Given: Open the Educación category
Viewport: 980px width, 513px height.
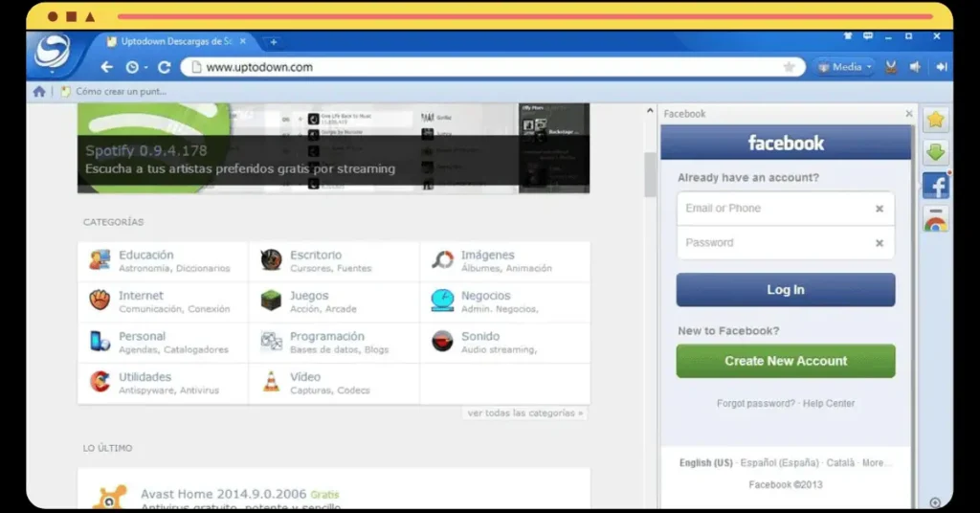Looking at the screenshot, I should (x=163, y=261).
